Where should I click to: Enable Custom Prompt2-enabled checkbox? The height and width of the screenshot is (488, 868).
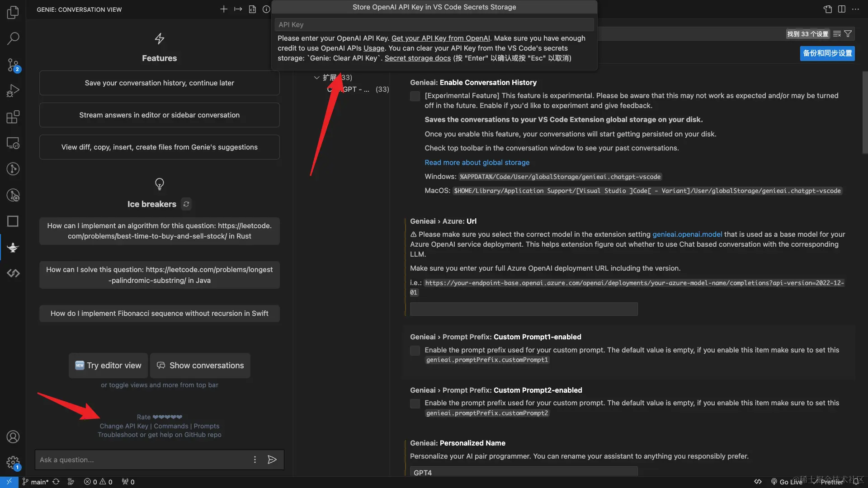click(415, 403)
